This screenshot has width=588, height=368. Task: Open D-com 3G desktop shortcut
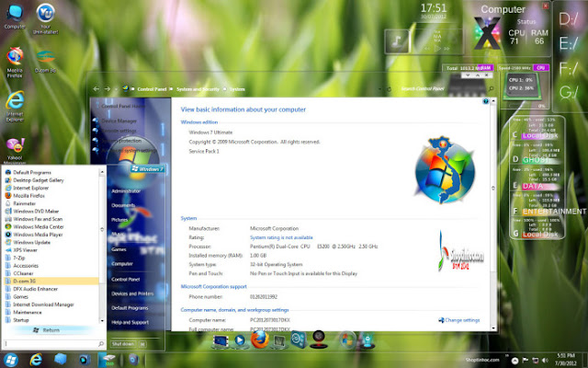click(45, 60)
